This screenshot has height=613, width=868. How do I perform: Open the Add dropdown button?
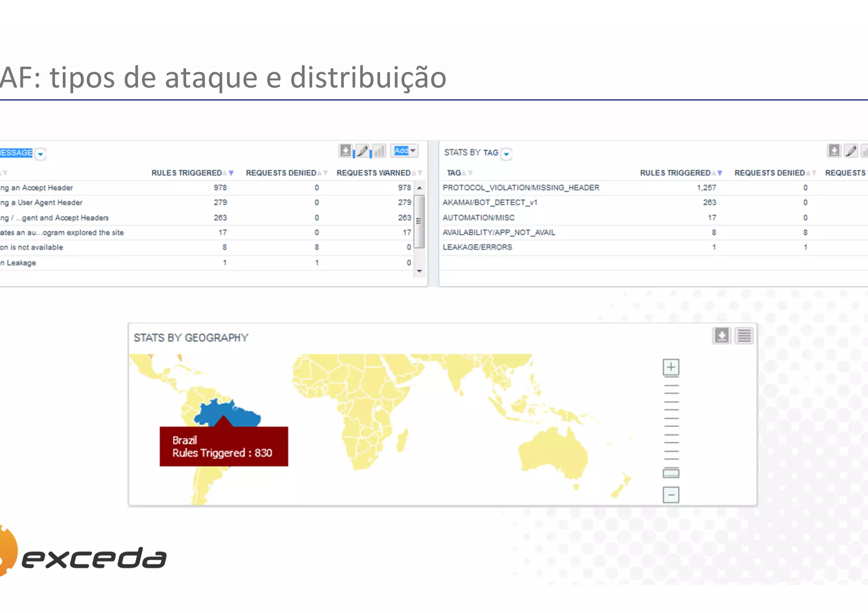[x=404, y=150]
